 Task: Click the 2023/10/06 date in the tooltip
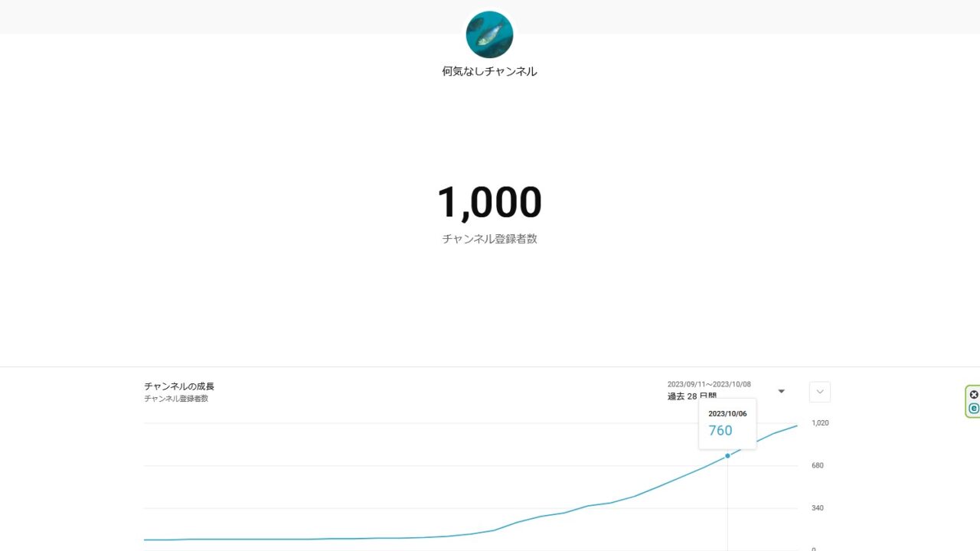pos(727,414)
